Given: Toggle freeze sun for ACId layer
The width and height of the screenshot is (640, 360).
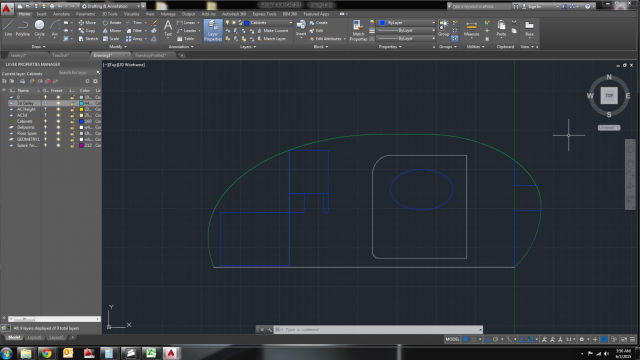Looking at the screenshot, I should click(x=58, y=115).
